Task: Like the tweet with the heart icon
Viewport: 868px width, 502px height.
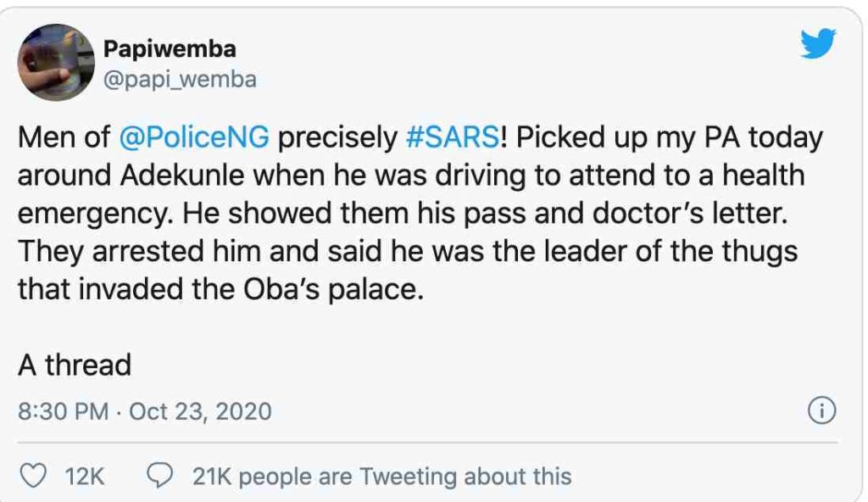Action: [x=32, y=476]
